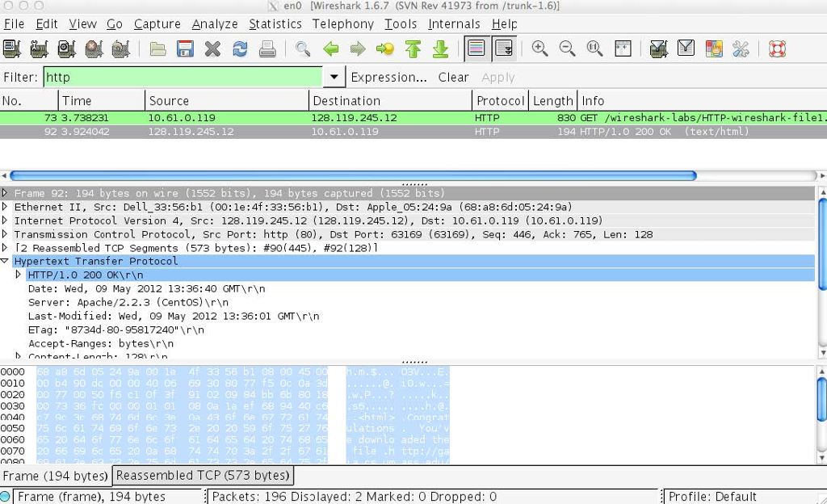Viewport: 827px width, 504px height.
Task: Open the Edit Coloring Rules icon
Action: tap(713, 48)
